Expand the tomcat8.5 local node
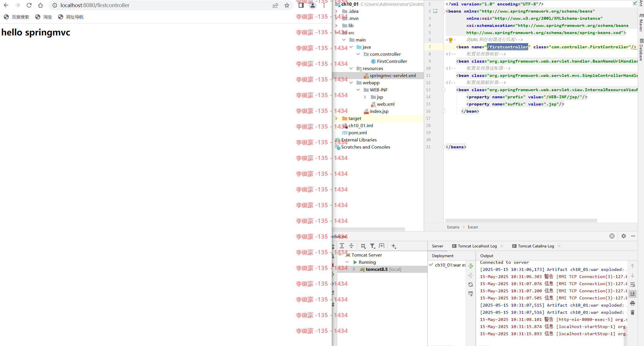This screenshot has width=644, height=346. coord(354,269)
